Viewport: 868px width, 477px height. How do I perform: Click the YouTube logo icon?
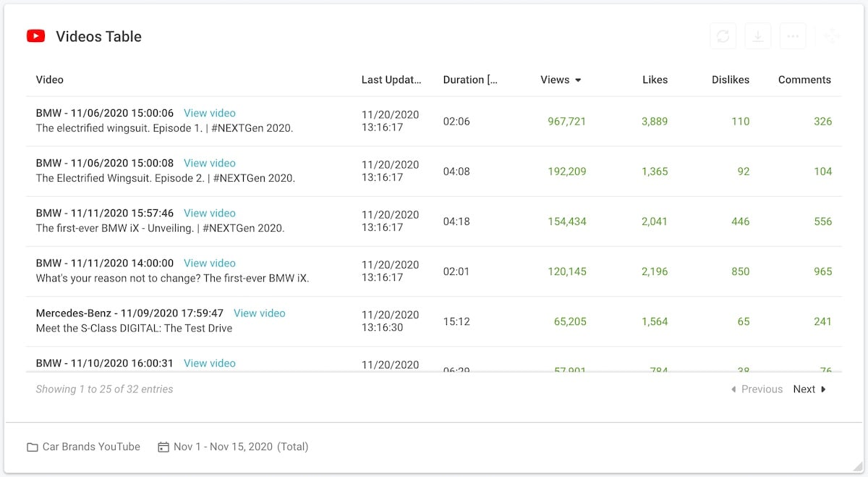[36, 36]
